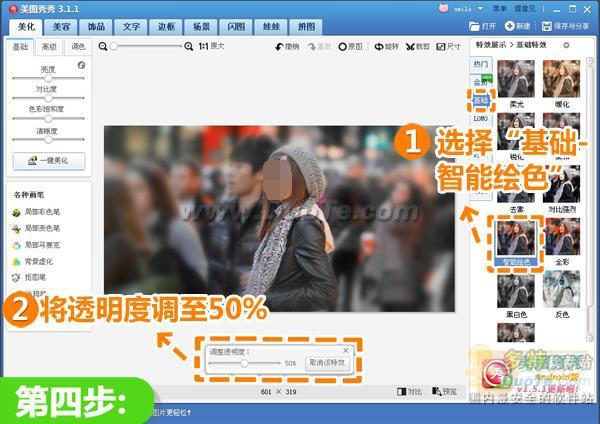Click the zoom in magnifier icon

click(190, 47)
